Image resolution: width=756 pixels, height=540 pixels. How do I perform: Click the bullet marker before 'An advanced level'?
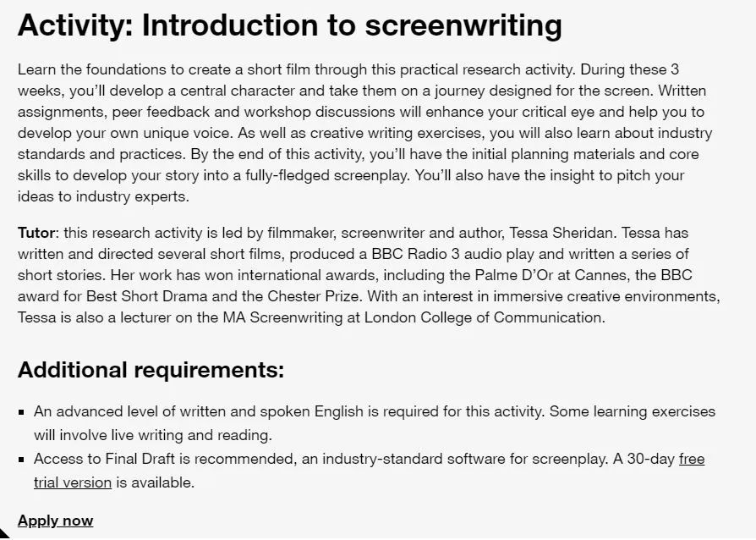21,412
